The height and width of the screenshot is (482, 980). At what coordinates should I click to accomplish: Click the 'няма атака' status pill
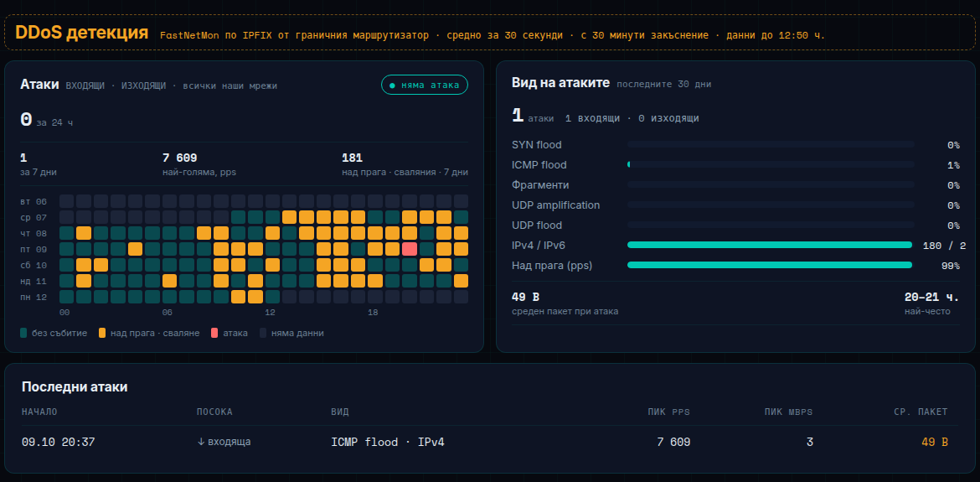click(425, 85)
